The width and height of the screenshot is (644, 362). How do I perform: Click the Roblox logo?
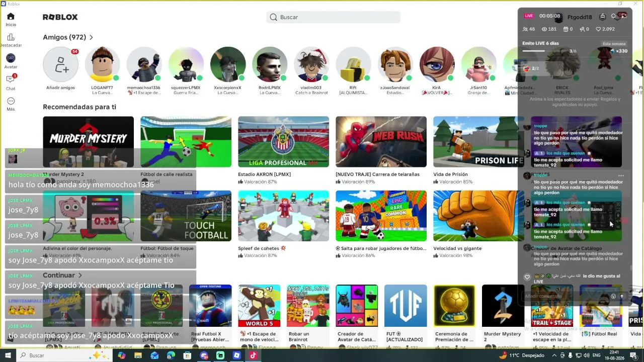point(60,17)
